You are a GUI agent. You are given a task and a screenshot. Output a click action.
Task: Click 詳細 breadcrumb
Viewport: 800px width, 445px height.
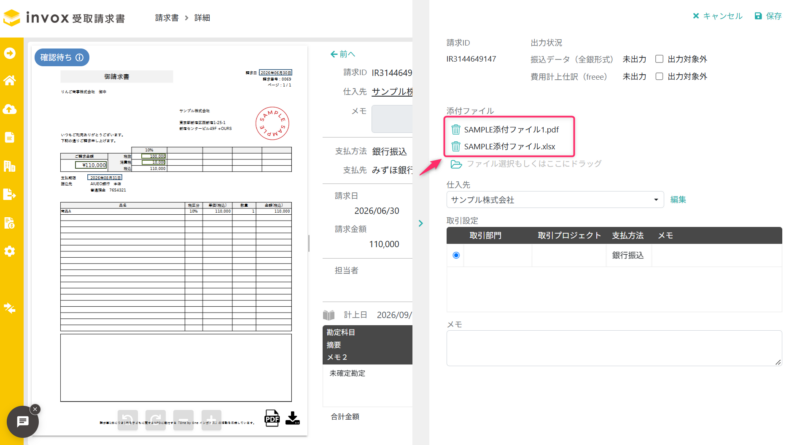202,18
